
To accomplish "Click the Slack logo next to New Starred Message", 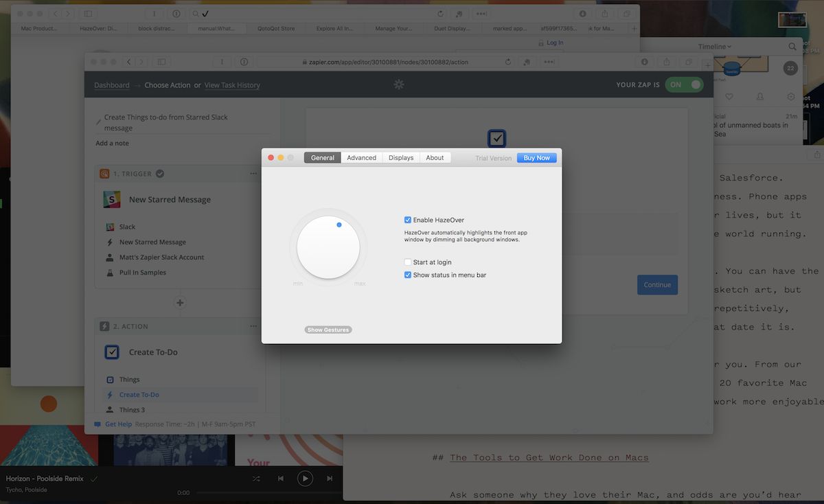I will [x=112, y=200].
